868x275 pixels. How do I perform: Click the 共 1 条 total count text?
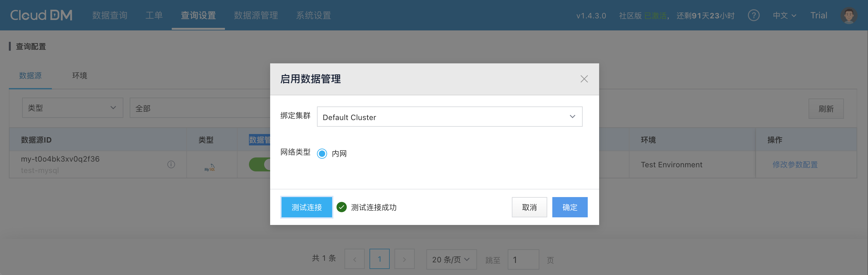pos(324,258)
